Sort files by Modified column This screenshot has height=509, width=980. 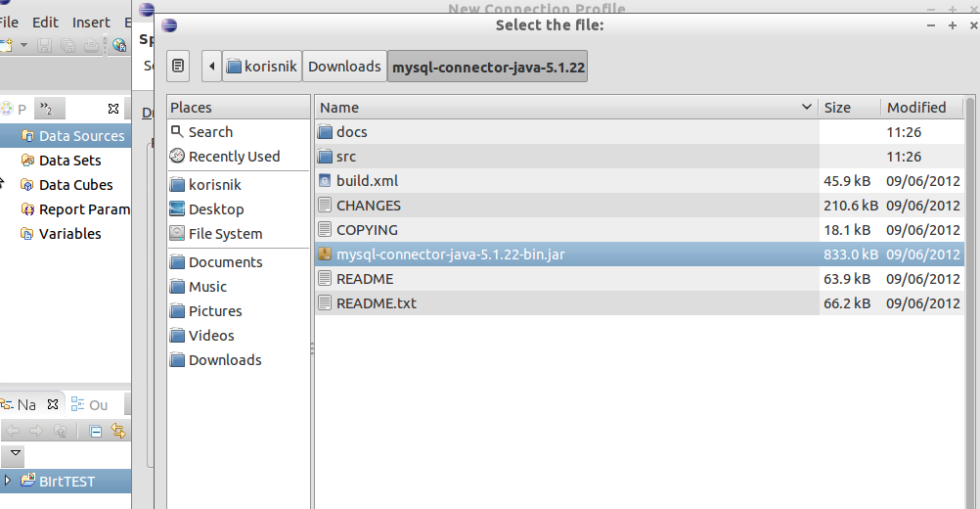tap(922, 108)
